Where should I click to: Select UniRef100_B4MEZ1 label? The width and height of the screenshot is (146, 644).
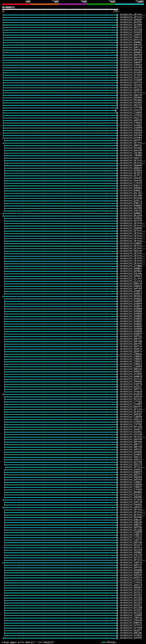click(x=131, y=371)
